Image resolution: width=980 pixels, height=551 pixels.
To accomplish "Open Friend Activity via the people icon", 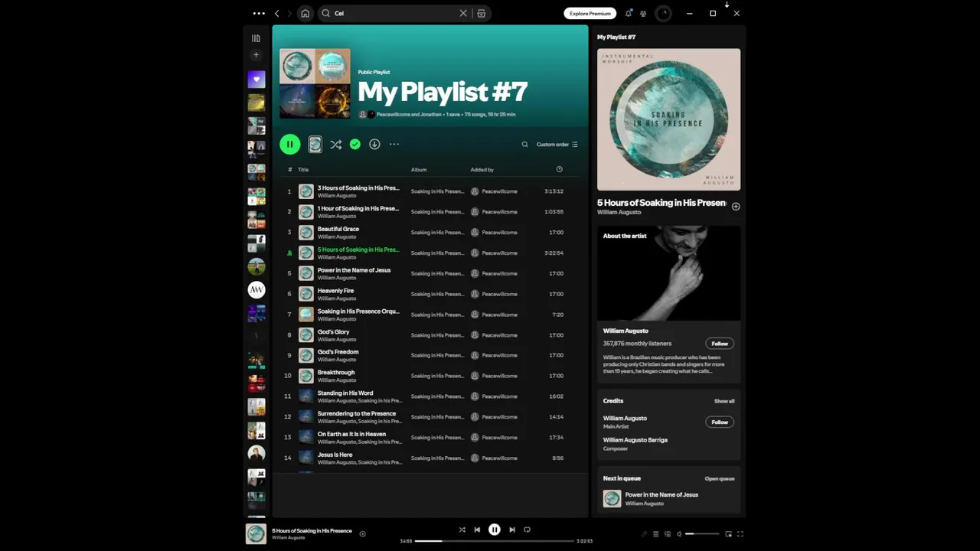I will pos(643,13).
